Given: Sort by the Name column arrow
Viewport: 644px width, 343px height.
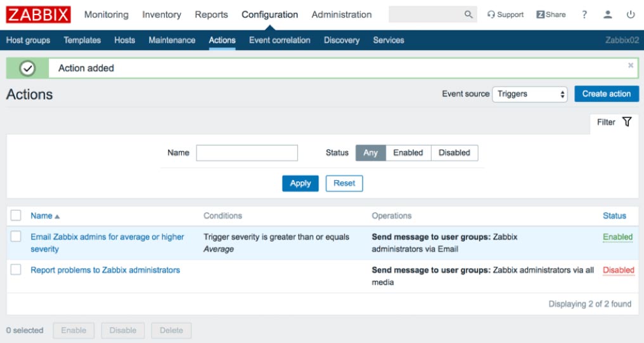Looking at the screenshot, I should (57, 216).
